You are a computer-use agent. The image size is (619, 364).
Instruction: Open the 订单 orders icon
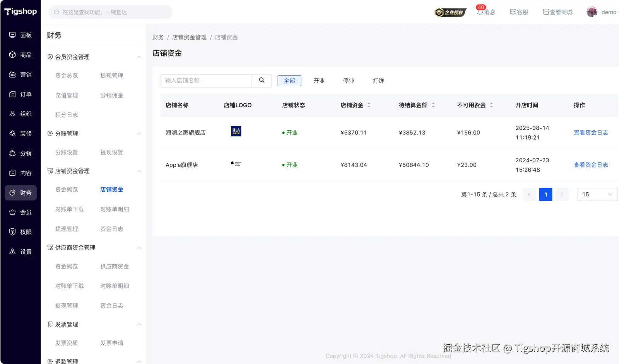tap(12, 94)
